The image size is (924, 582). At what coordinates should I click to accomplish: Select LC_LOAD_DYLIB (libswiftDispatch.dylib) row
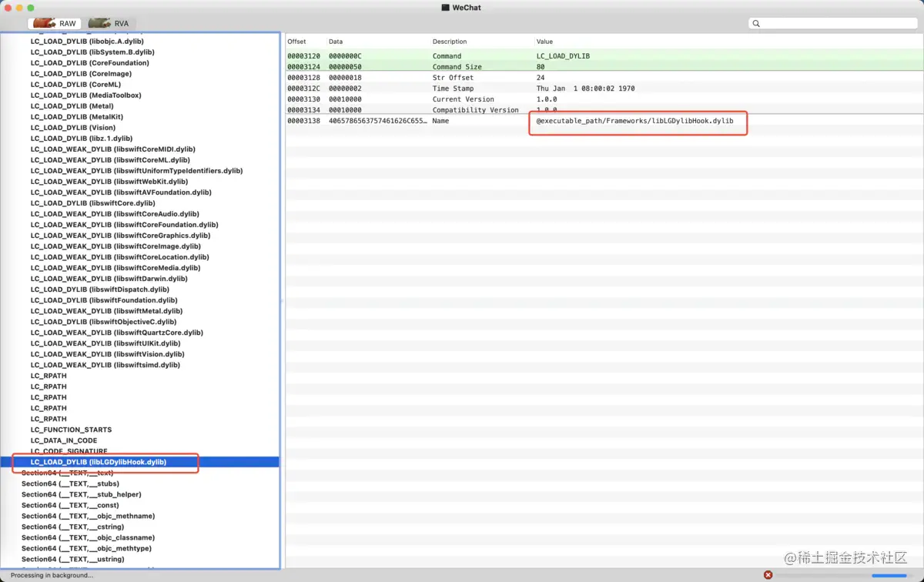[100, 289]
